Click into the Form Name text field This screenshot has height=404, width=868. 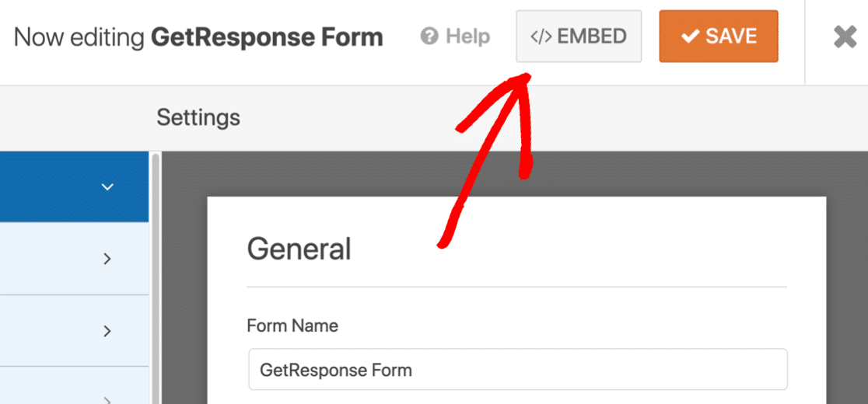(517, 369)
